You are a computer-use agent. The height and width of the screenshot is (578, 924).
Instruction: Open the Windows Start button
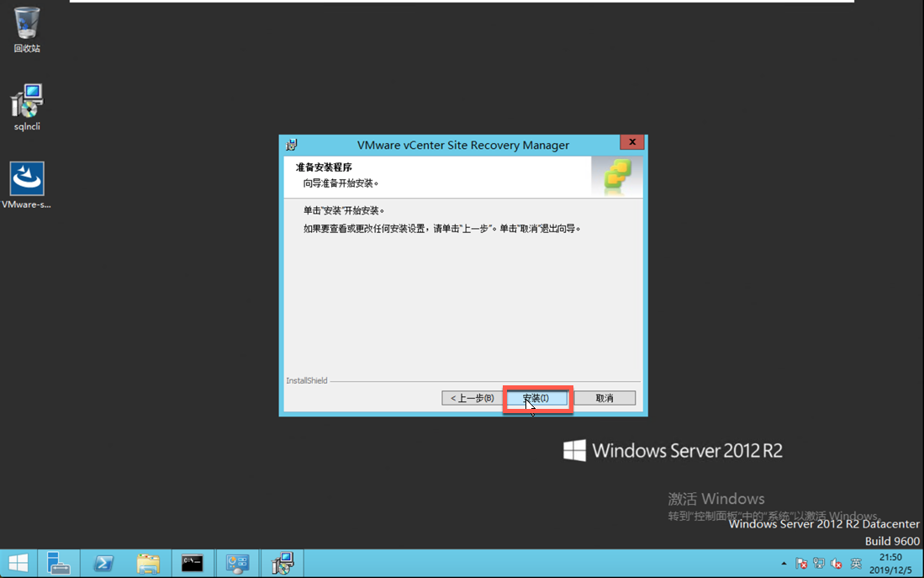(18, 563)
